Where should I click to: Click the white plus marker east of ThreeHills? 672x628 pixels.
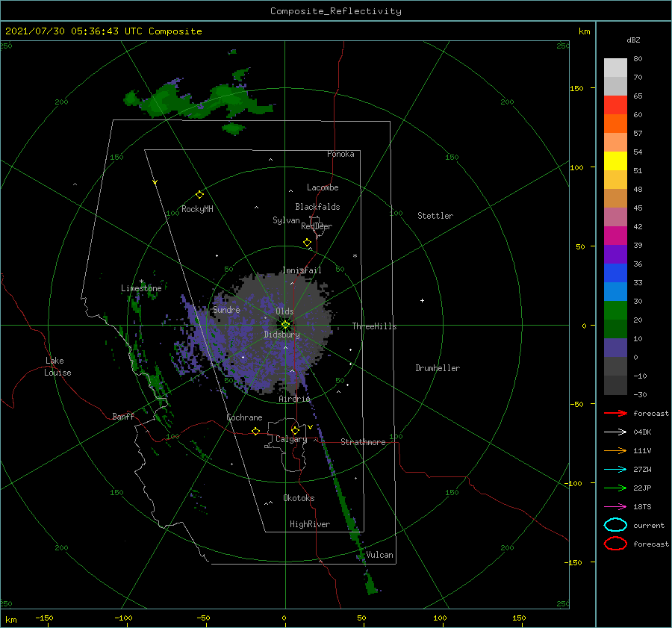422,300
